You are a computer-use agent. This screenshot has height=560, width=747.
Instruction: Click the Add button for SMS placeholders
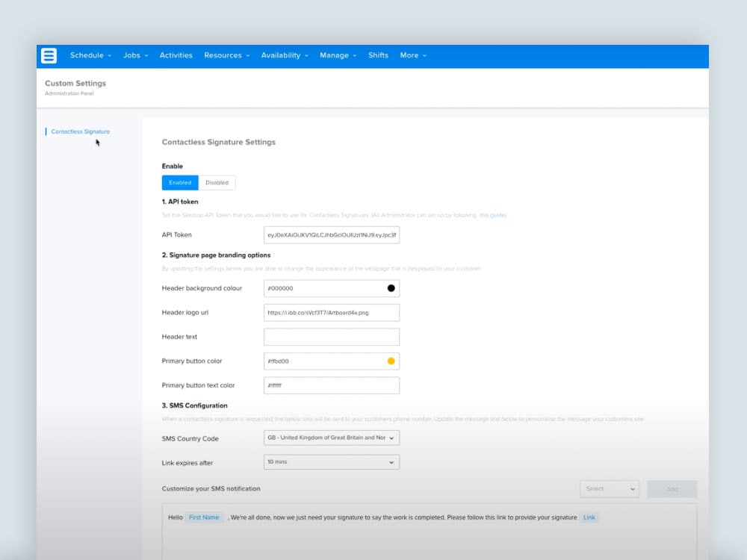coord(672,489)
